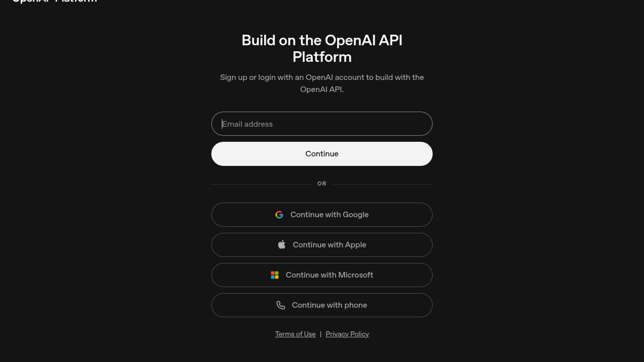This screenshot has height=362, width=644.
Task: Click the OR divider label
Action: [322, 184]
